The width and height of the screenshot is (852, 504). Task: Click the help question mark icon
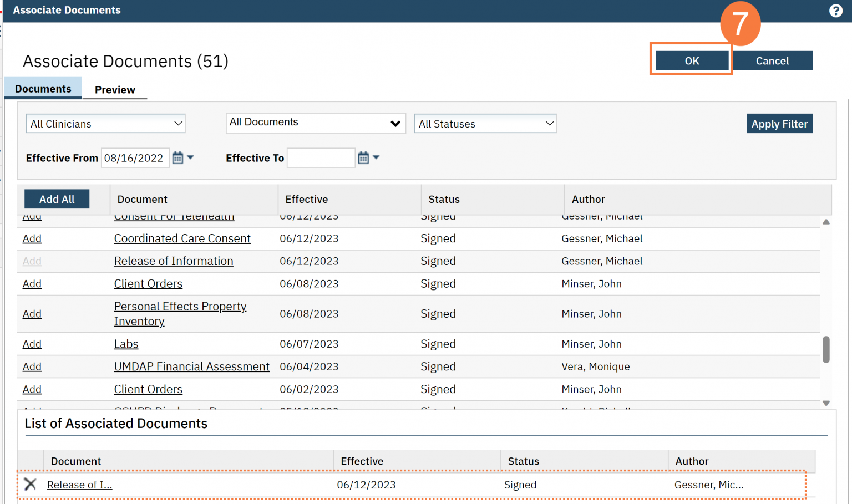[835, 11]
